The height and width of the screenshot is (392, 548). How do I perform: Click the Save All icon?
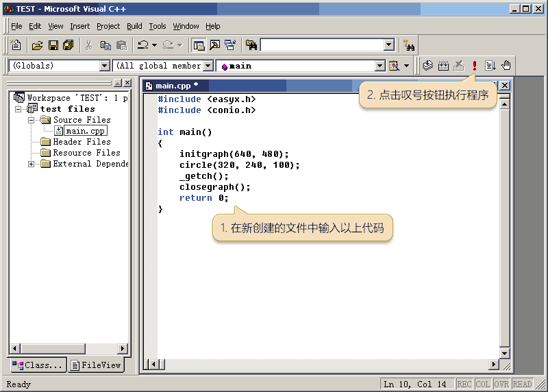[68, 45]
